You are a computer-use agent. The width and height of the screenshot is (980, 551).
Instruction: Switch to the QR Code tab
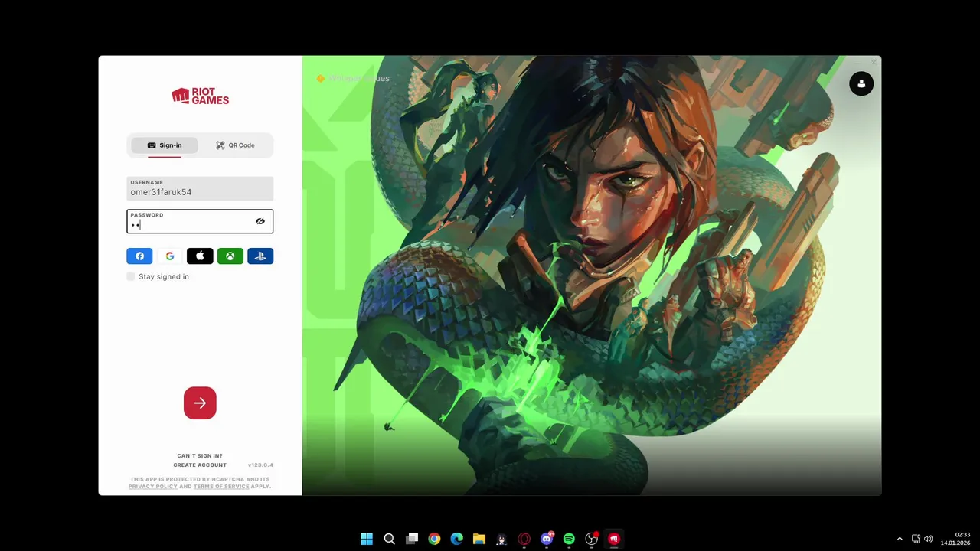pos(235,145)
